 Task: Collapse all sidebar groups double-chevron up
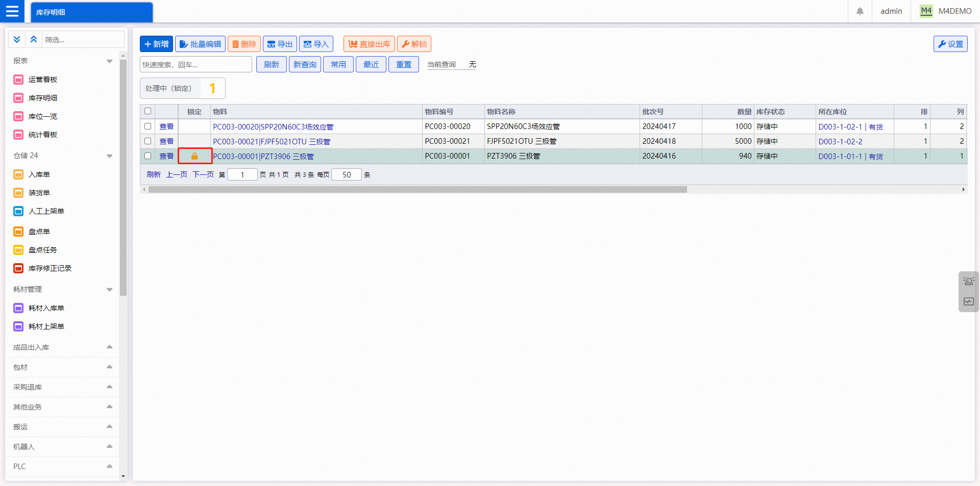pos(34,39)
